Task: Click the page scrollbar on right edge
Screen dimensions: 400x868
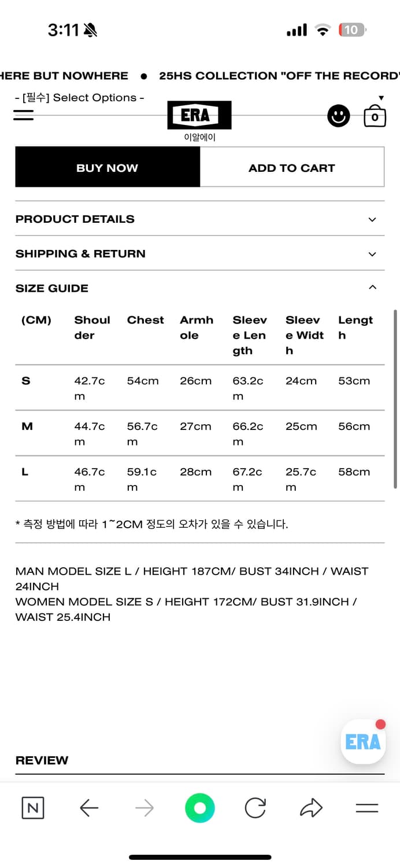Action: click(x=395, y=399)
